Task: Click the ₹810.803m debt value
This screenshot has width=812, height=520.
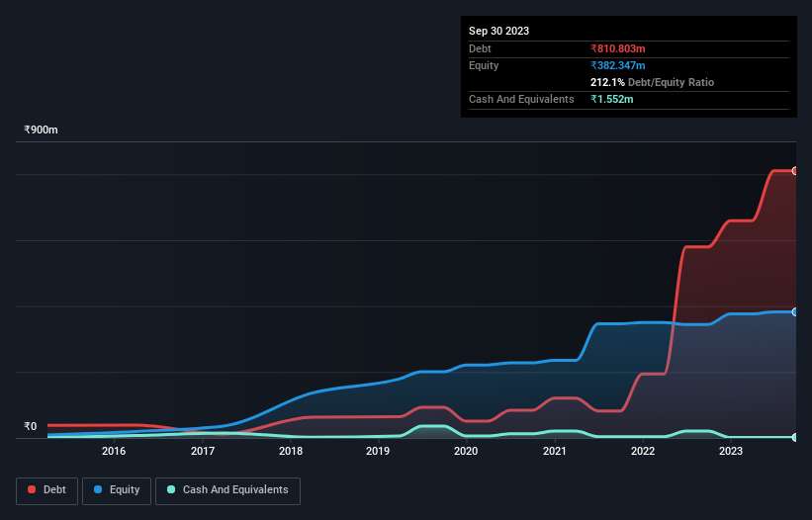Action: [618, 48]
